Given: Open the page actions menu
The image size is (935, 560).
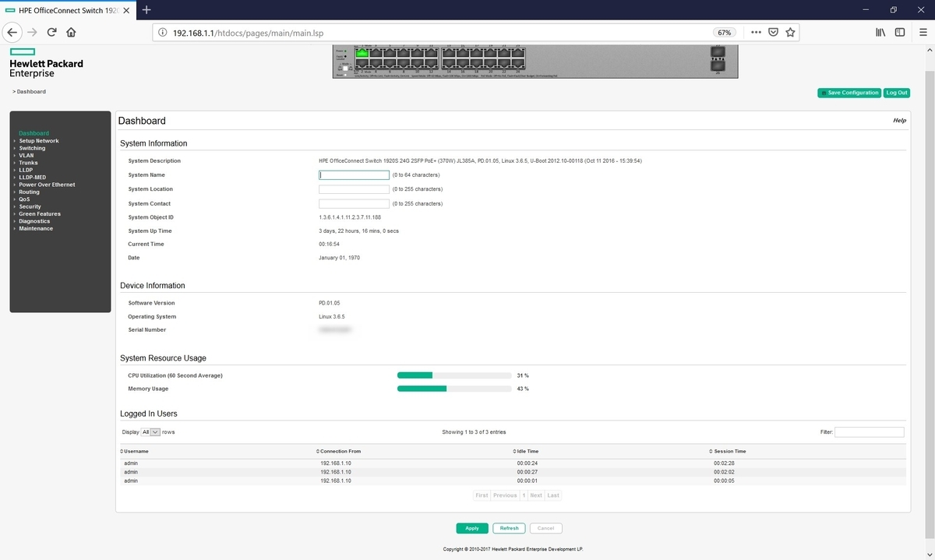Looking at the screenshot, I should (x=757, y=32).
